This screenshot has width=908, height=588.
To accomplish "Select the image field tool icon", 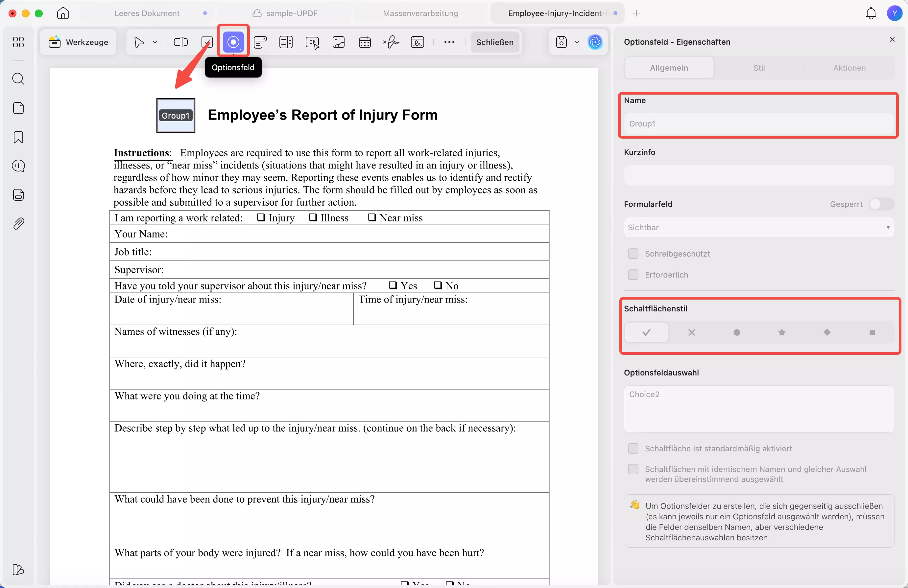I will pyautogui.click(x=338, y=42).
